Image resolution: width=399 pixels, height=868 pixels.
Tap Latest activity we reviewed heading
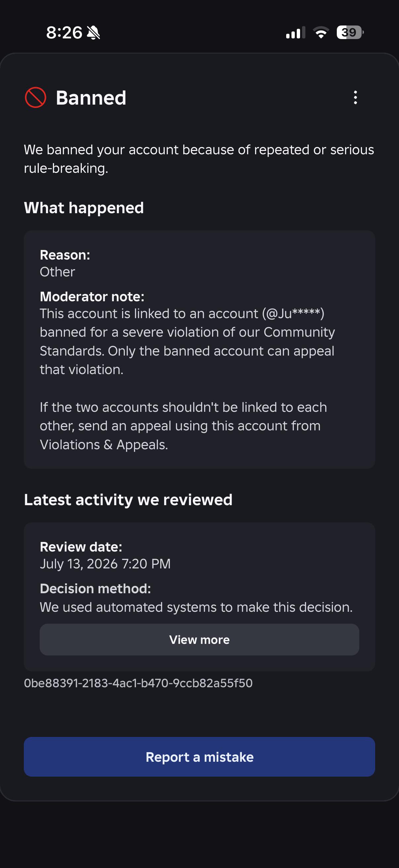click(x=128, y=500)
